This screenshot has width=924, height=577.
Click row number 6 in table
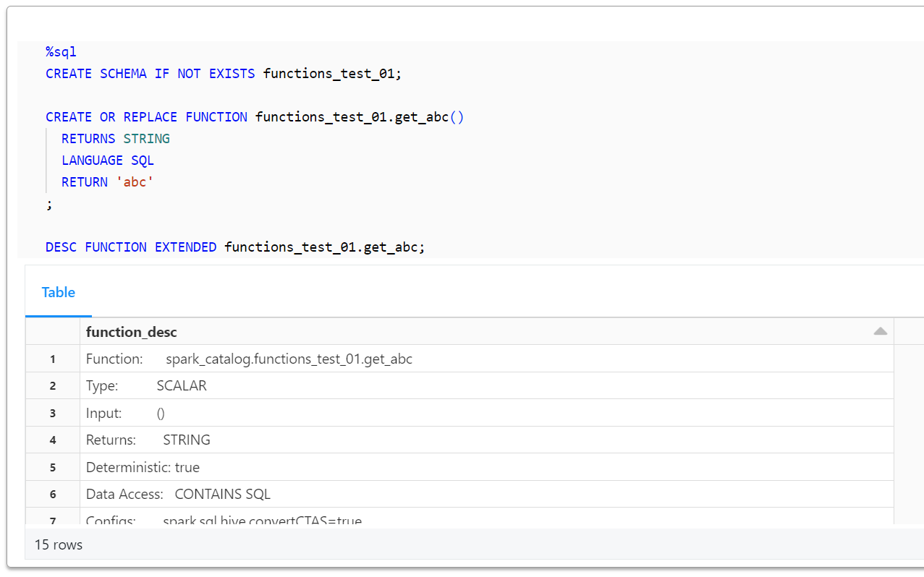[53, 494]
